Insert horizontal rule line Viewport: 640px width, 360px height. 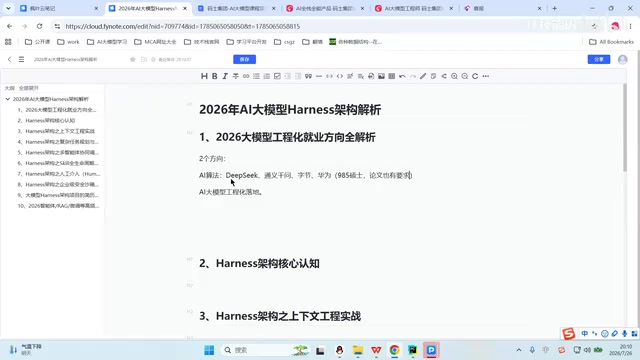319,76
